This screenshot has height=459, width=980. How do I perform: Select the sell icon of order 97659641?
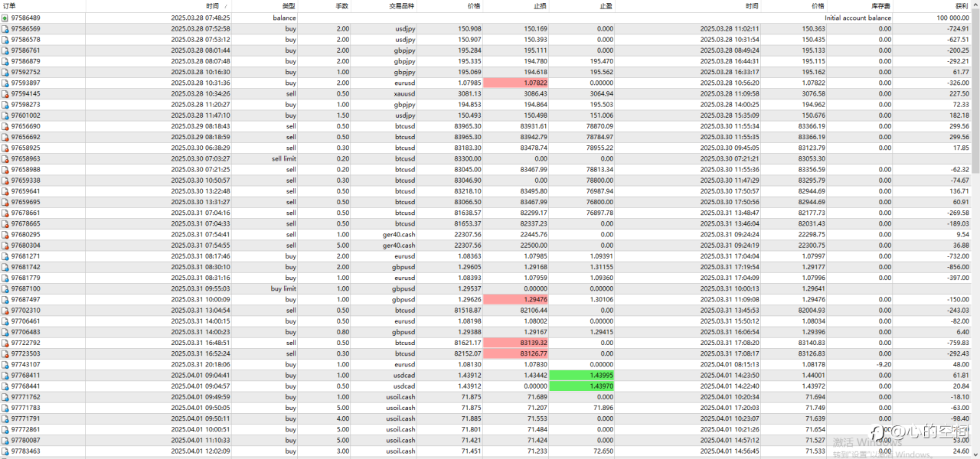(x=5, y=191)
